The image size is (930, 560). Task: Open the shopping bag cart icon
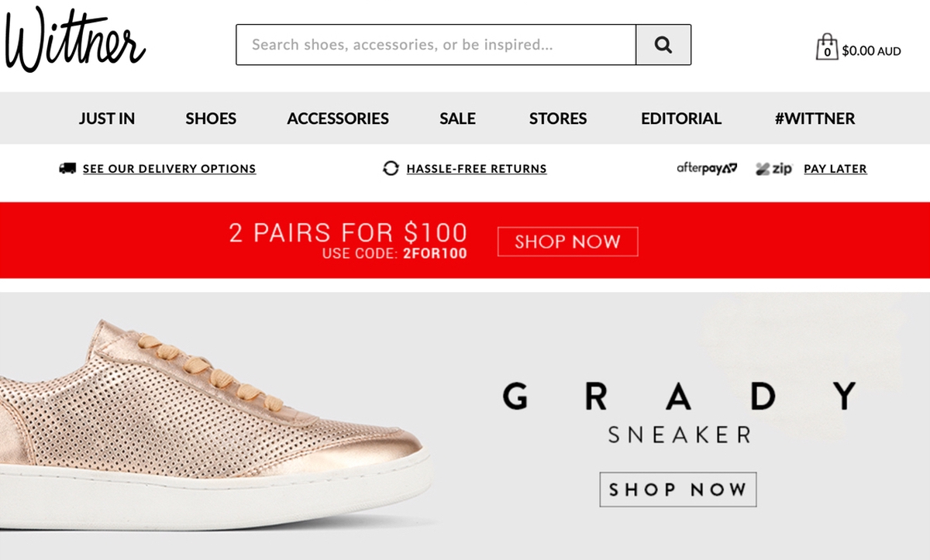click(827, 47)
